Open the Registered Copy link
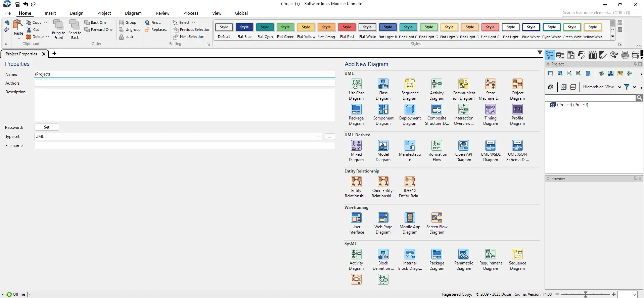The height and width of the screenshot is (298, 644). [457, 294]
